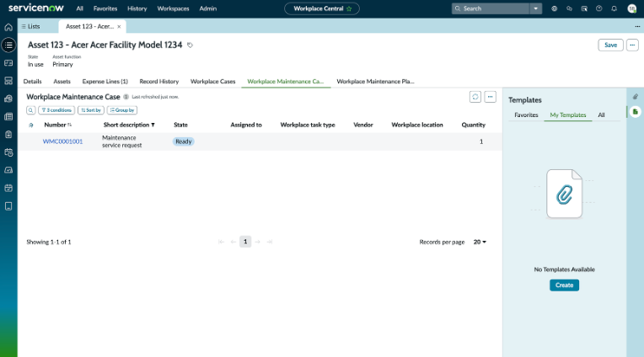Viewport: 644px width, 357px height.
Task: Refresh the Workplace Maintenance Case list
Action: pyautogui.click(x=475, y=97)
